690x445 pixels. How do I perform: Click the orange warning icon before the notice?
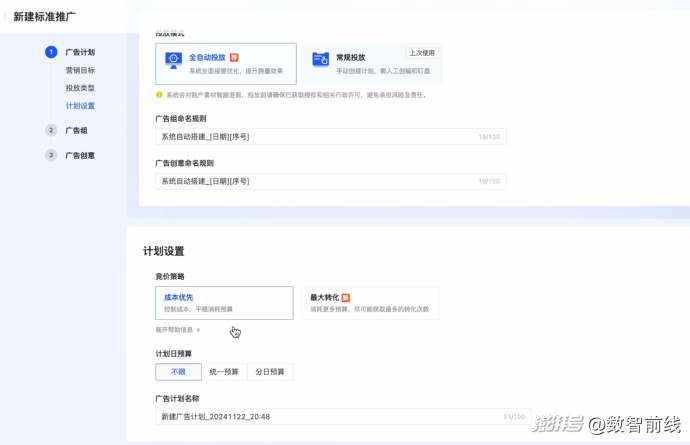click(159, 95)
